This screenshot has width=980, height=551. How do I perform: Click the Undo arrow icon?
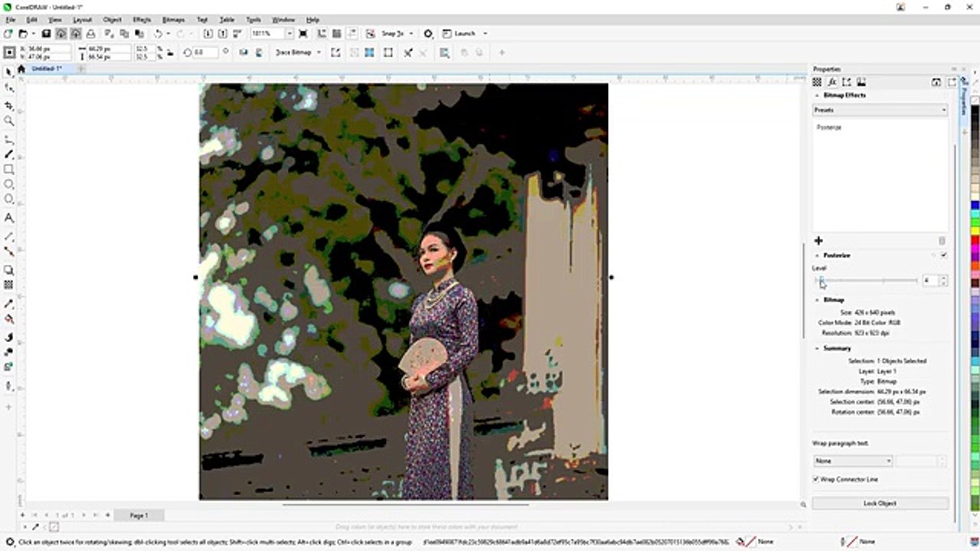coord(158,34)
